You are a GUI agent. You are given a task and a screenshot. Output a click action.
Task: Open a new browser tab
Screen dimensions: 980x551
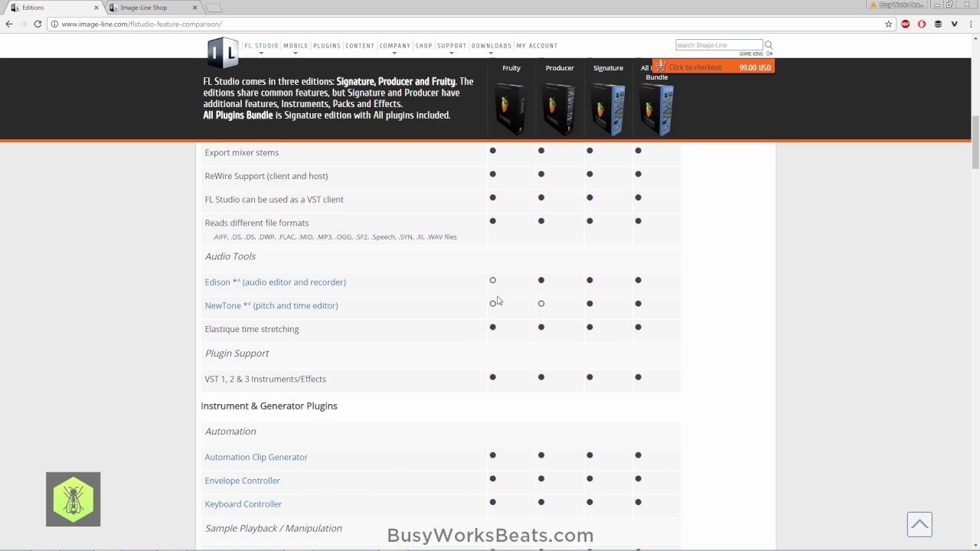point(214,8)
